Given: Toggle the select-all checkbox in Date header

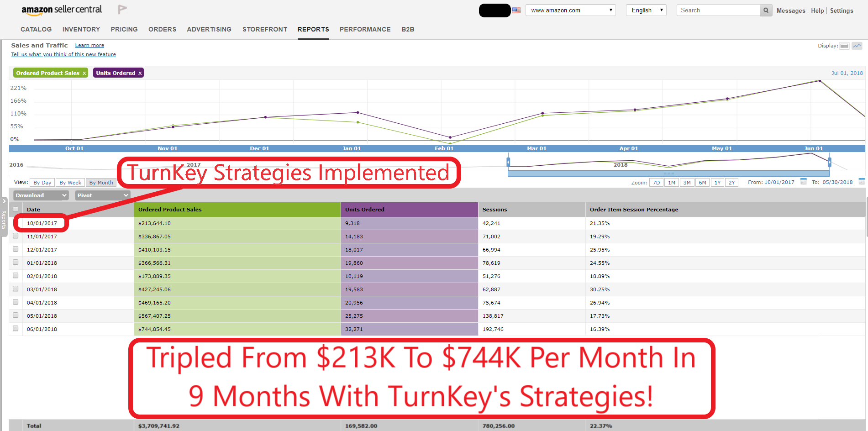Looking at the screenshot, I should point(16,210).
